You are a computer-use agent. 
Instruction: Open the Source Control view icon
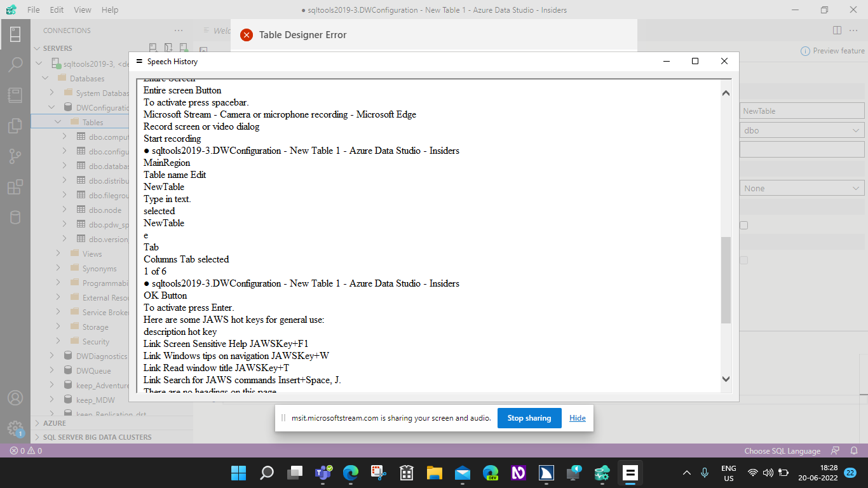(14, 156)
